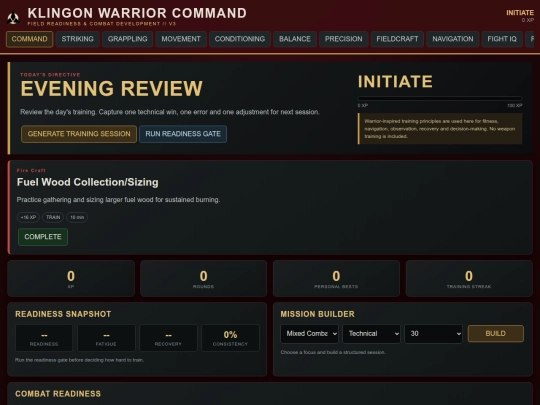Open the GRAPPLING tab
The height and width of the screenshot is (405, 540).
127,39
